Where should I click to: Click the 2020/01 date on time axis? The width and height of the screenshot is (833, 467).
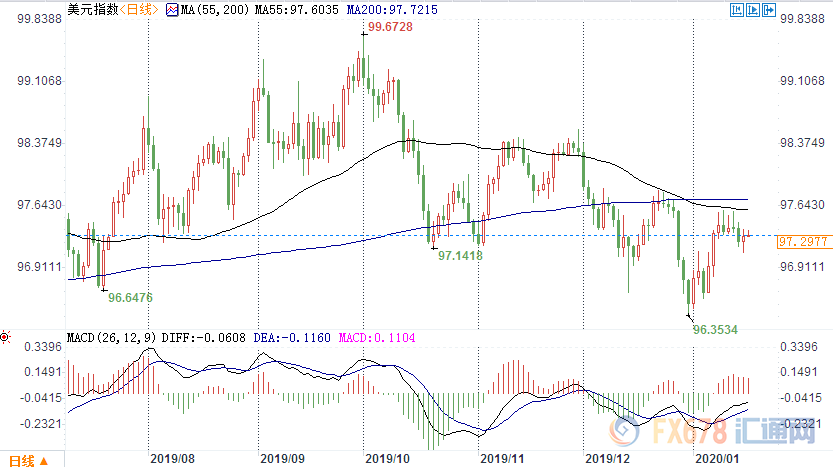point(719,458)
